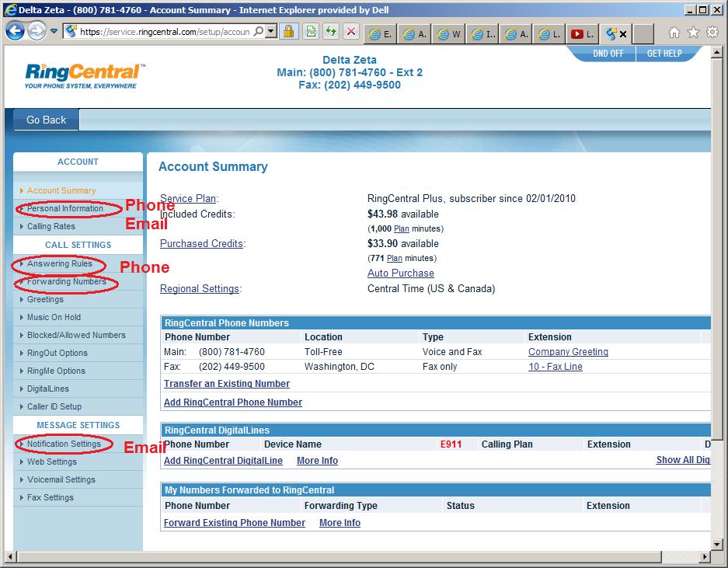The height and width of the screenshot is (568, 728).
Task: Open the browser Home page icon
Action: tap(674, 32)
